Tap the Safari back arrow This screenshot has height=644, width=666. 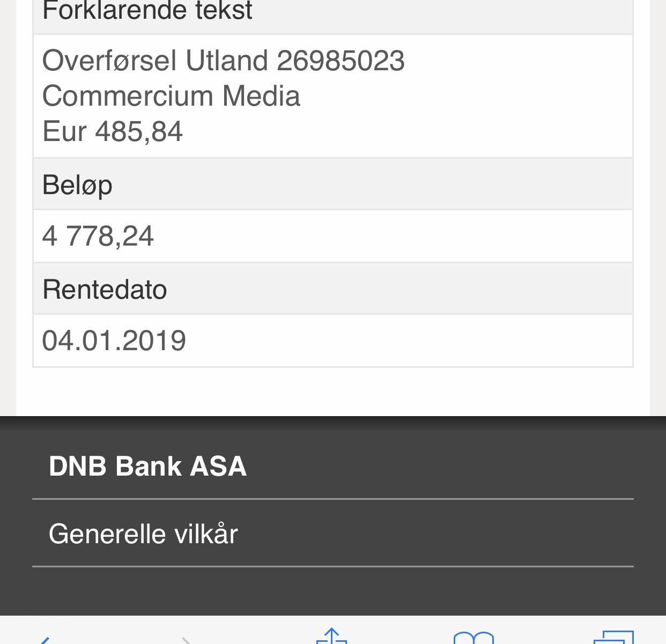[44, 639]
